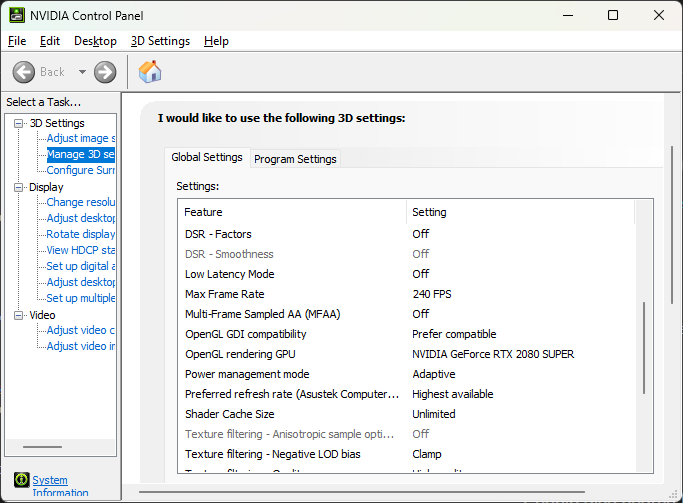Click the task pane horizontal scrollbar
The width and height of the screenshot is (683, 503).
point(42,447)
